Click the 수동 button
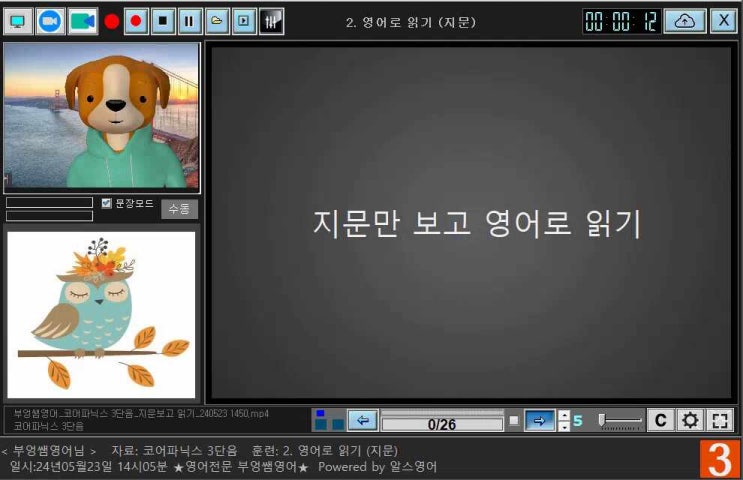 [x=179, y=209]
